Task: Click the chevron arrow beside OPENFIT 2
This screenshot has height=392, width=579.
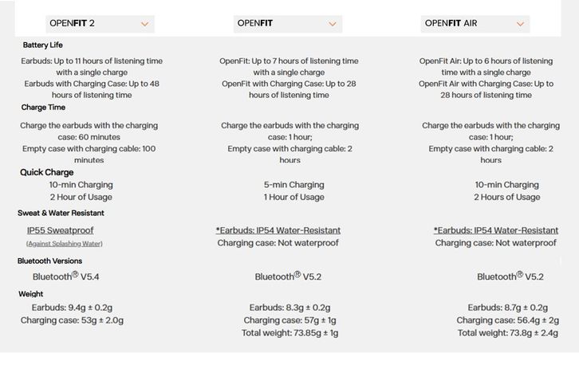Action: coord(144,24)
